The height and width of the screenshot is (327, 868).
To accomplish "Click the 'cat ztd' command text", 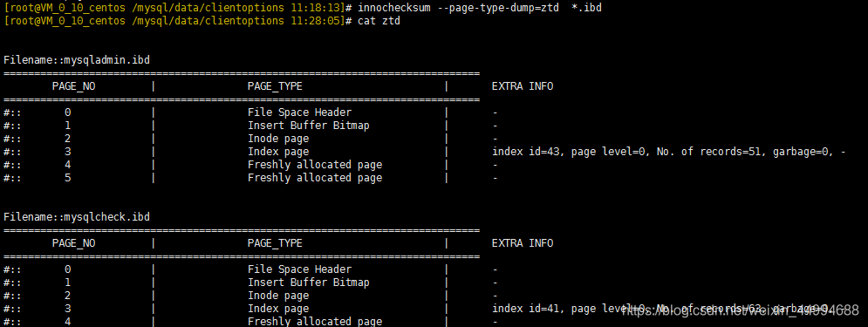I will (x=379, y=21).
